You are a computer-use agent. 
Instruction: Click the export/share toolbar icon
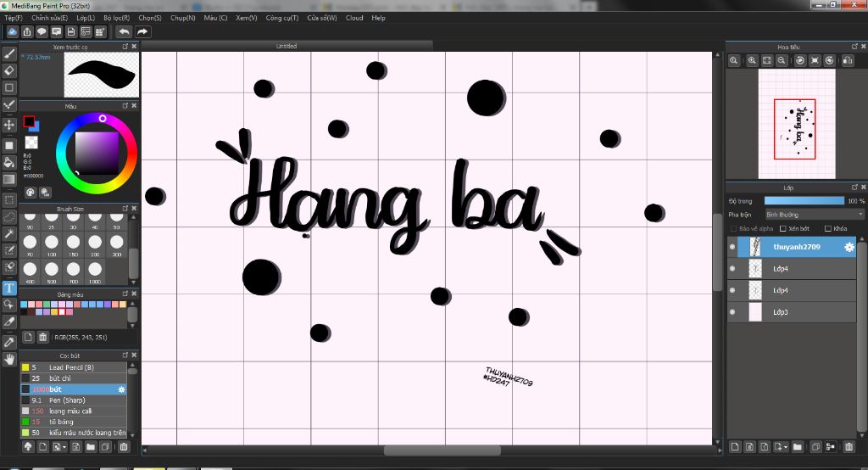26,31
